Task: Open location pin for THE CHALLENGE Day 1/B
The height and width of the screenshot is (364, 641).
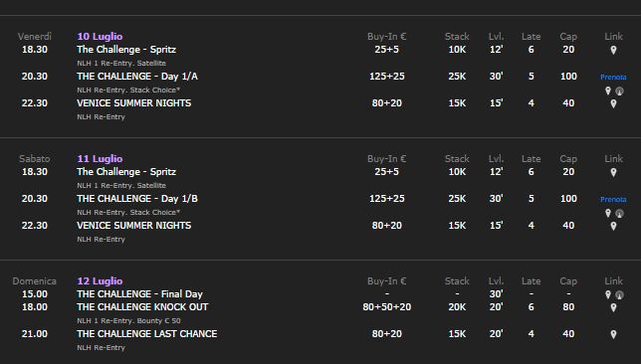Action: coord(608,213)
